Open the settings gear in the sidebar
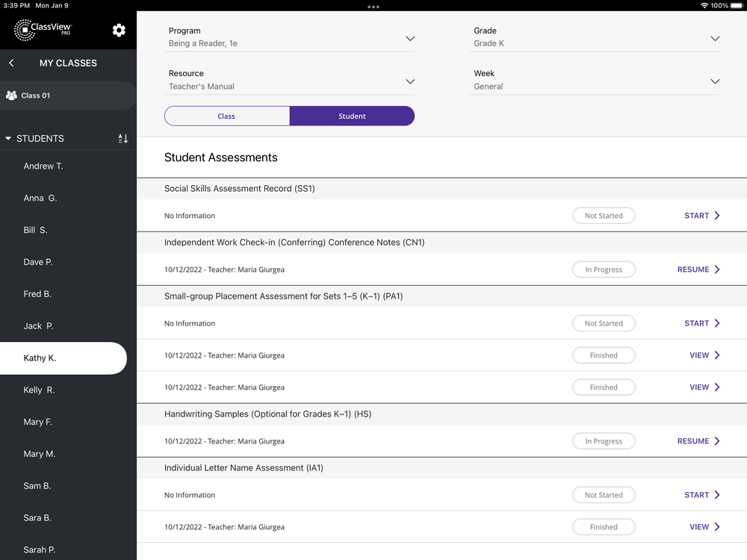This screenshot has width=747, height=560. 119,30
